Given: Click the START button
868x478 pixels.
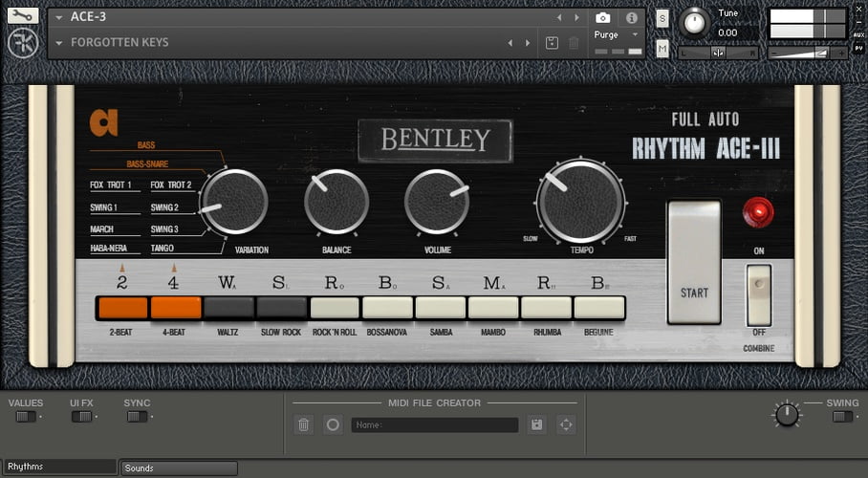Looking at the screenshot, I should pos(694,262).
